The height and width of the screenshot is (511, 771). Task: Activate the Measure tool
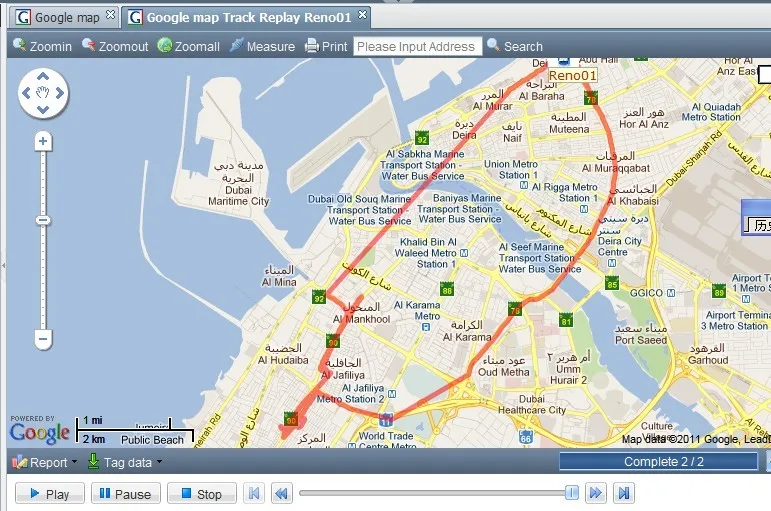(x=262, y=46)
